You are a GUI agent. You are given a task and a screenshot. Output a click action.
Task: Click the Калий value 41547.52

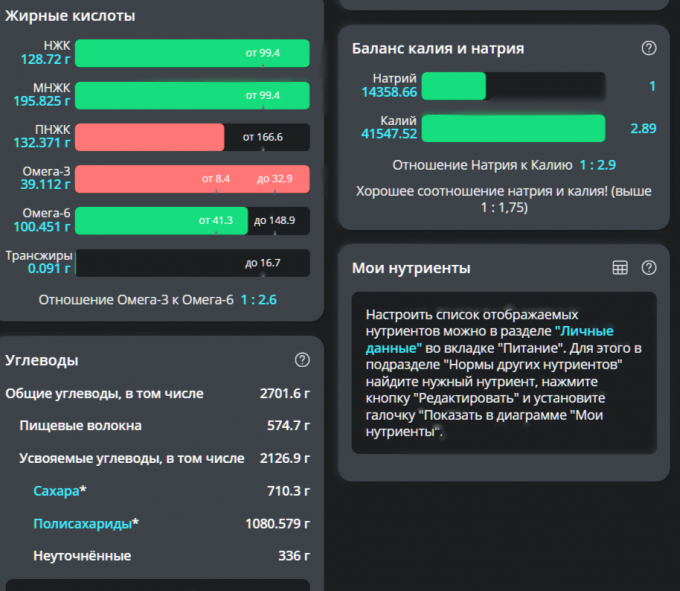(389, 134)
